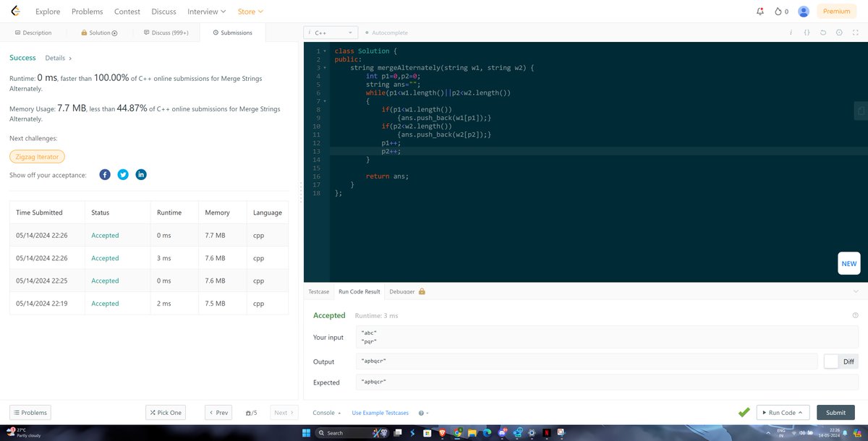Toggle fullscreen editor icon
The image size is (868, 441).
pos(855,33)
